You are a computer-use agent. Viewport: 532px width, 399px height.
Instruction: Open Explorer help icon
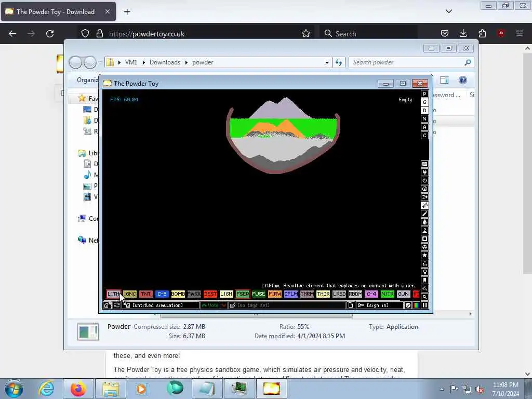[x=462, y=80]
